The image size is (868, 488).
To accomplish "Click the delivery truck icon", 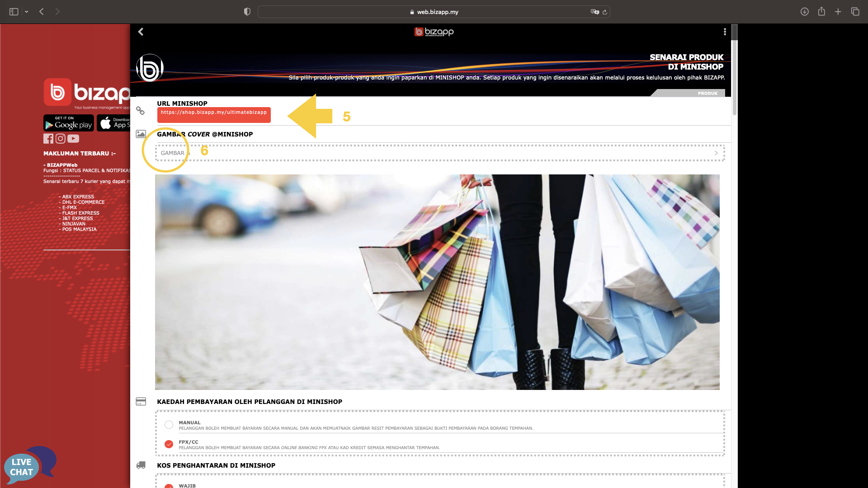I will pos(141,465).
